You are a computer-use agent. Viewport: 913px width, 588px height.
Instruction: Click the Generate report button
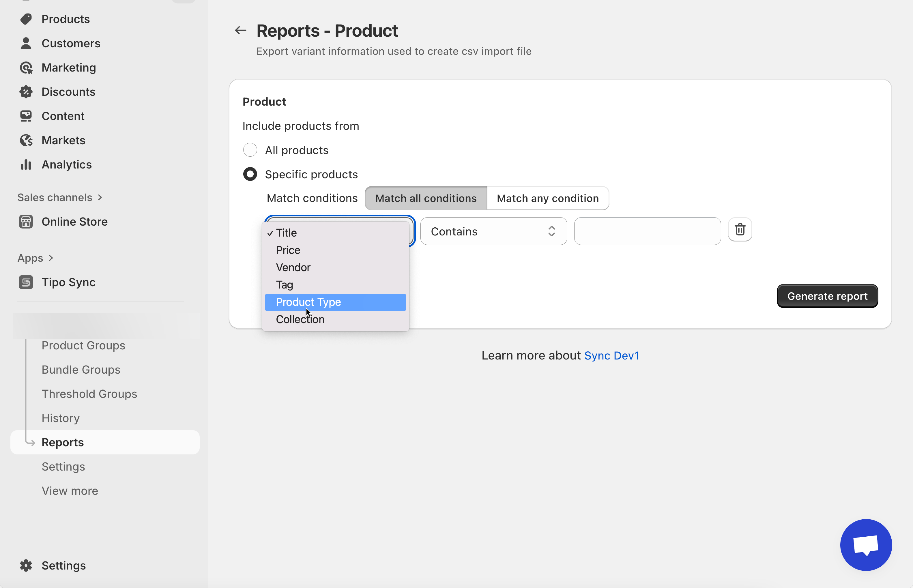[x=827, y=296]
